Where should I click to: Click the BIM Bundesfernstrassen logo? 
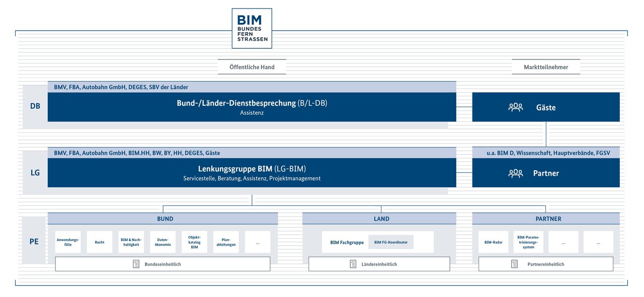pyautogui.click(x=252, y=28)
